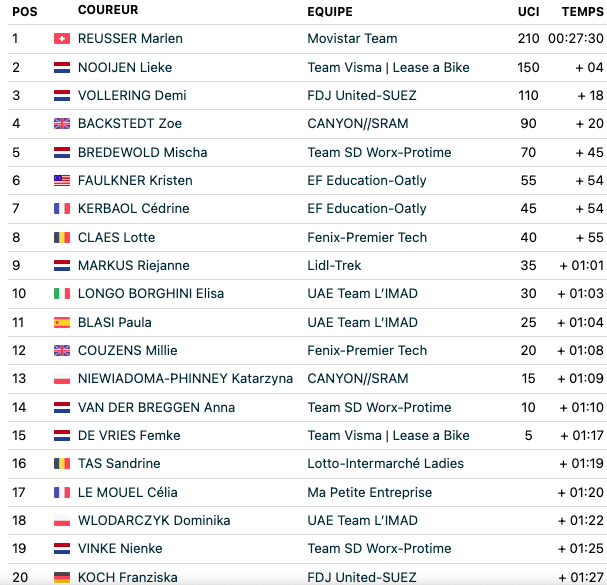Click the Italian flag beside LONGO BORGHINI Elisa

(62, 294)
